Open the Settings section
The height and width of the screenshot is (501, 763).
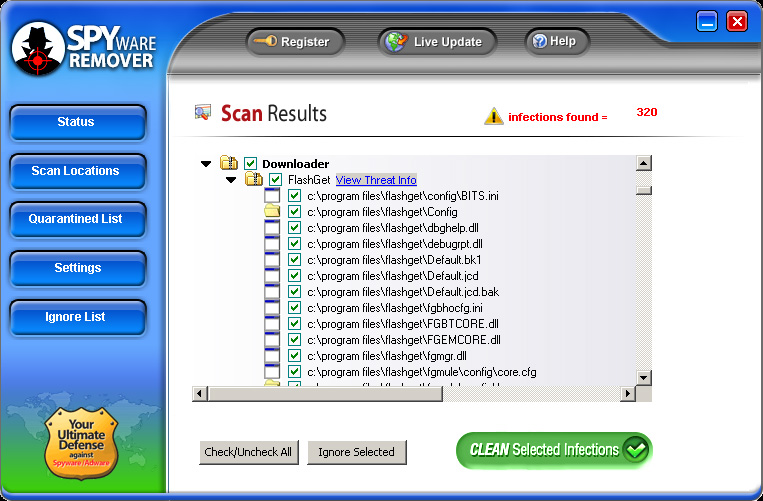click(x=77, y=268)
